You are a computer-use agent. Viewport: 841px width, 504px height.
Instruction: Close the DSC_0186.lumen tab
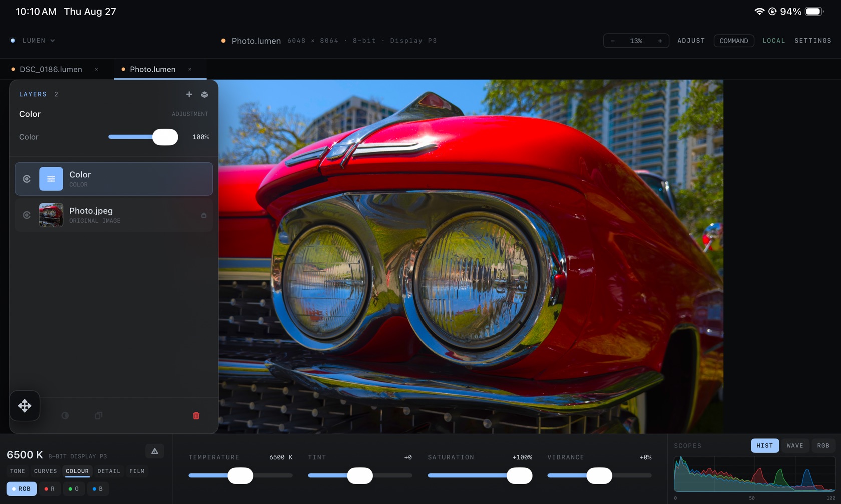click(96, 69)
